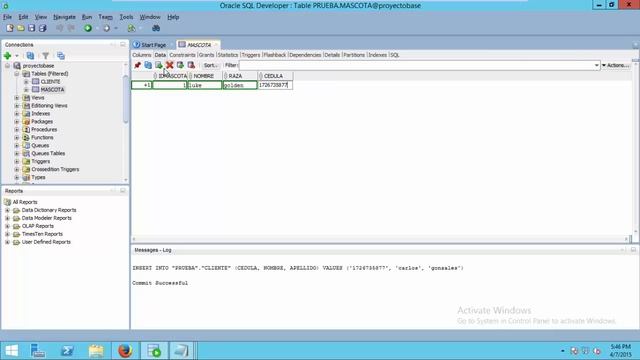This screenshot has width=640, height=360.
Task: Open the Windows Start button
Action: pos(11,351)
